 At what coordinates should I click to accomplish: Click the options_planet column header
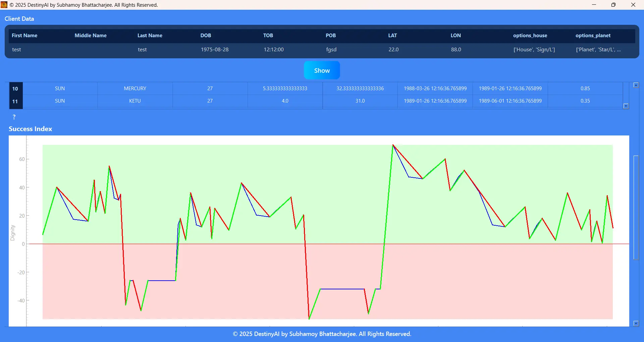click(x=592, y=35)
